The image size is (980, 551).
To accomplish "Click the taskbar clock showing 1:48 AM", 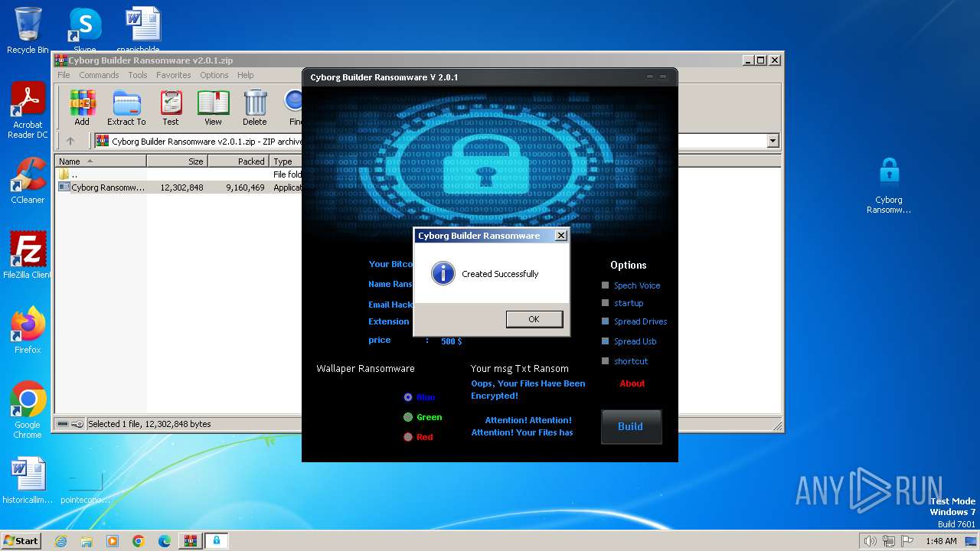I will pyautogui.click(x=941, y=541).
